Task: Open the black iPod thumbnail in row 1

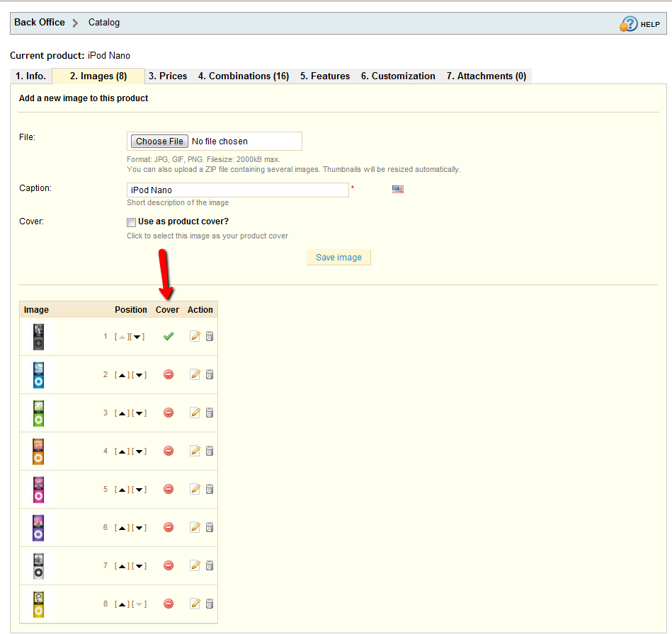Action: point(38,337)
